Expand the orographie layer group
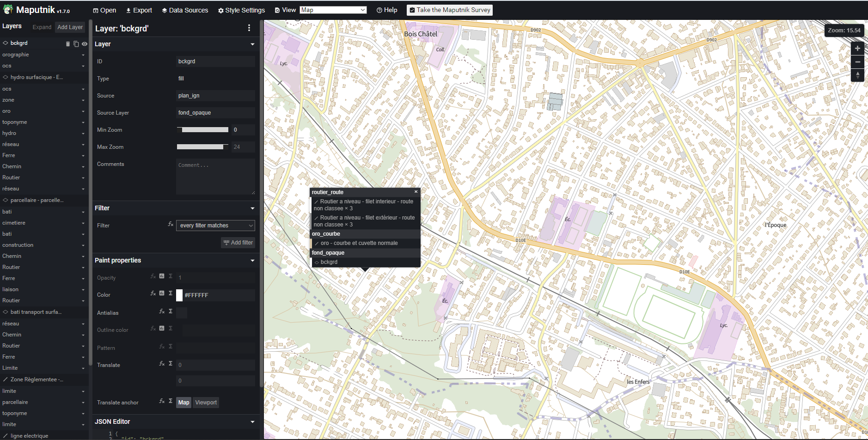Screen dimensions: 868x440 pyautogui.click(x=83, y=55)
